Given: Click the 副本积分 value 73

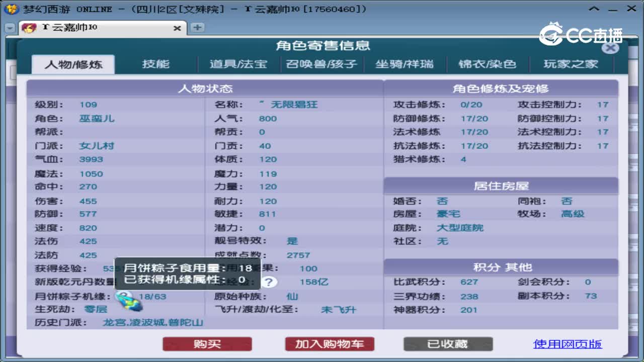Looking at the screenshot, I should click(591, 296).
